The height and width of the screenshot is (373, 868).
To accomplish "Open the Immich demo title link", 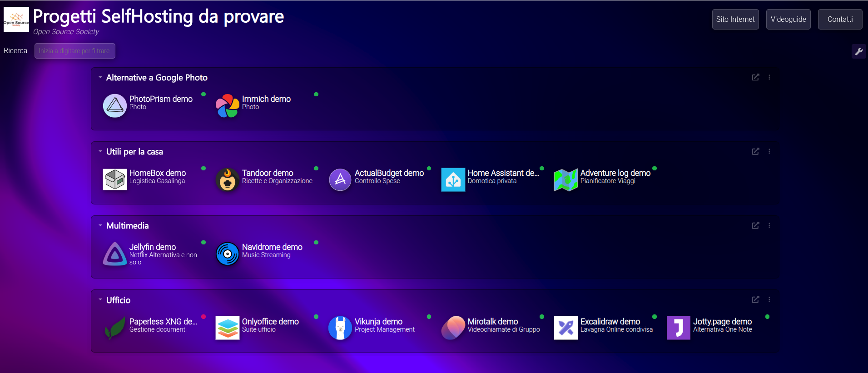I will pyautogui.click(x=266, y=99).
